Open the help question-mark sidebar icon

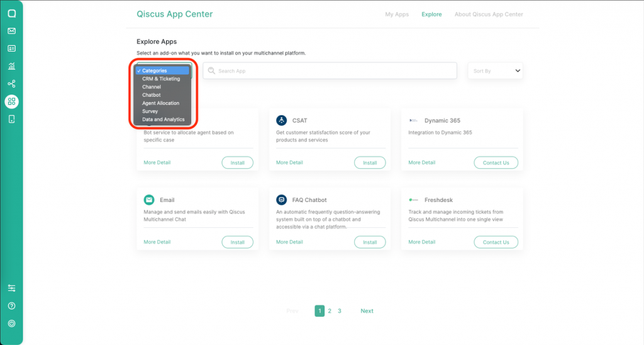[x=11, y=306]
